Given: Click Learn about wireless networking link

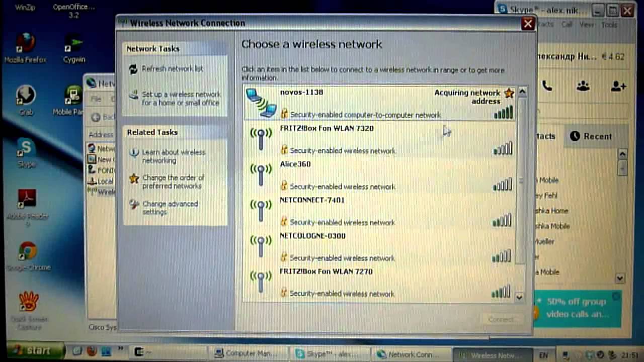Looking at the screenshot, I should tap(174, 156).
